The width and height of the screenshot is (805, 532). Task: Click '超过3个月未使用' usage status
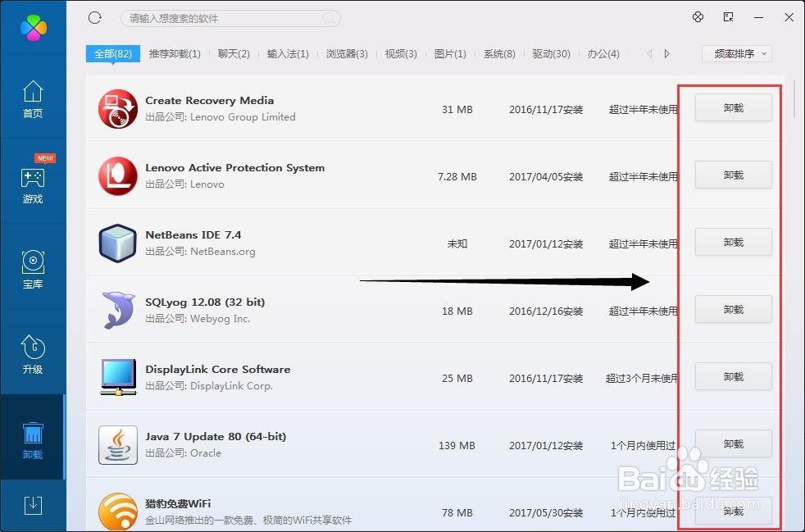point(642,379)
